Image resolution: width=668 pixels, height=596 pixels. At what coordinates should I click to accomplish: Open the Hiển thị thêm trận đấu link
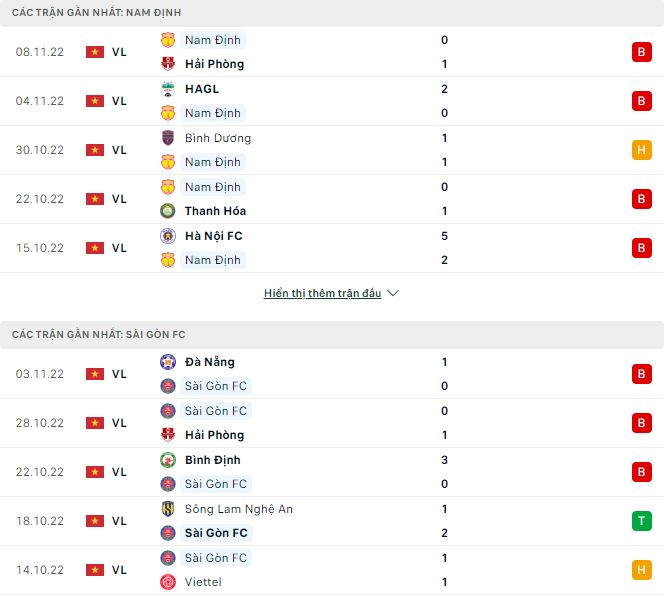pos(322,294)
